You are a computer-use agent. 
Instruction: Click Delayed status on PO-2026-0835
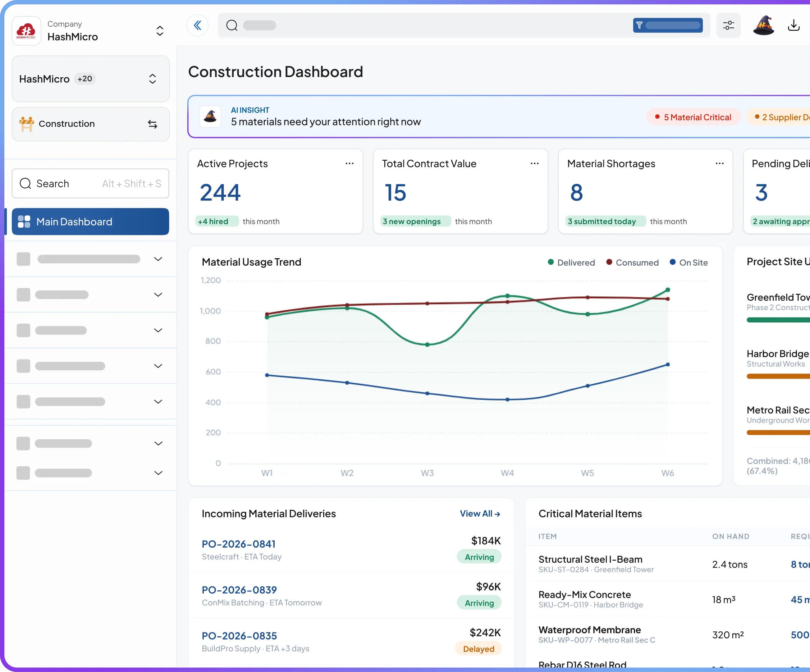tap(478, 649)
